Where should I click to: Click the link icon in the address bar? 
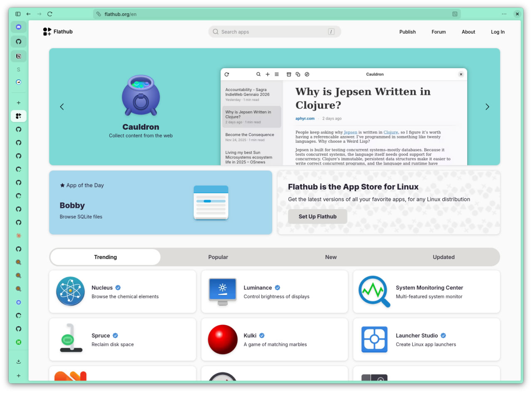point(99,14)
